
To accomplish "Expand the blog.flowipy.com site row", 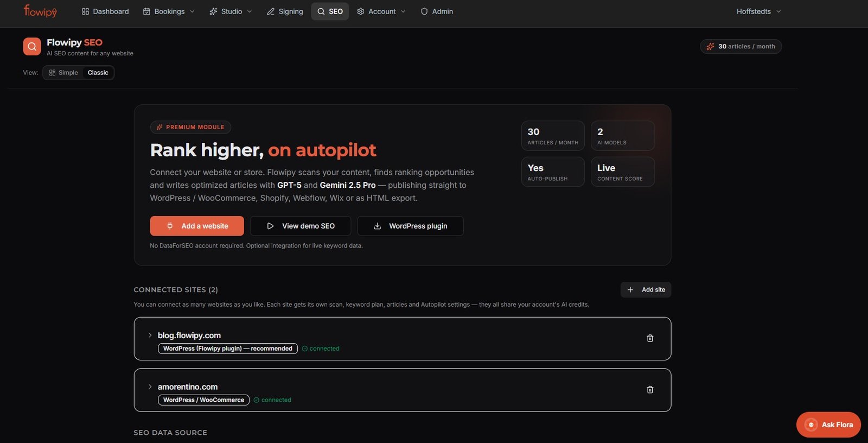I will (x=150, y=336).
